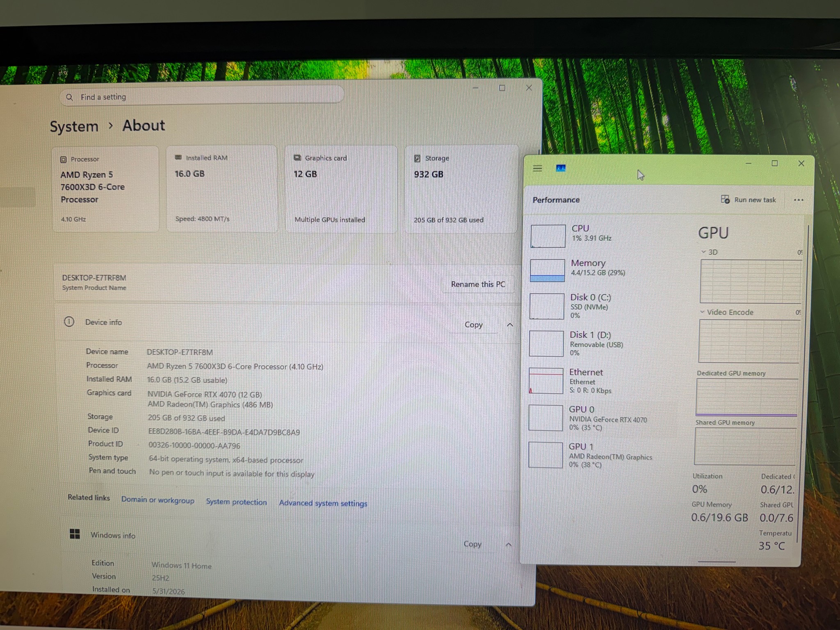This screenshot has width=840, height=630.
Task: Open Advanced system settings link
Action: click(x=323, y=503)
